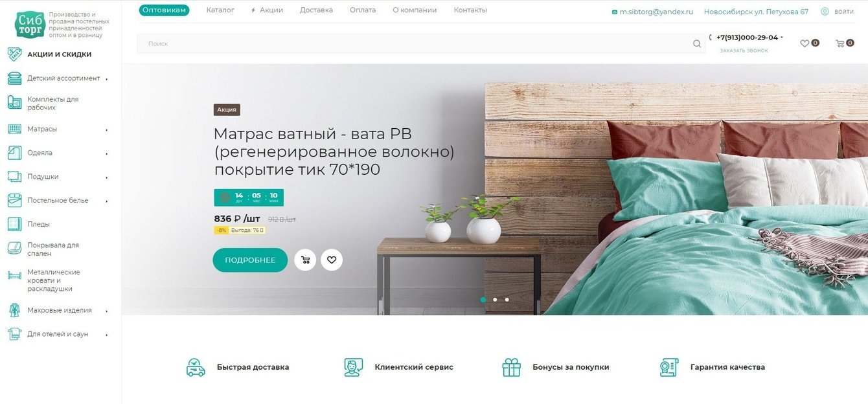The width and height of the screenshot is (868, 404).
Task: Add the mattress to cart via round cart icon
Action: point(305,260)
